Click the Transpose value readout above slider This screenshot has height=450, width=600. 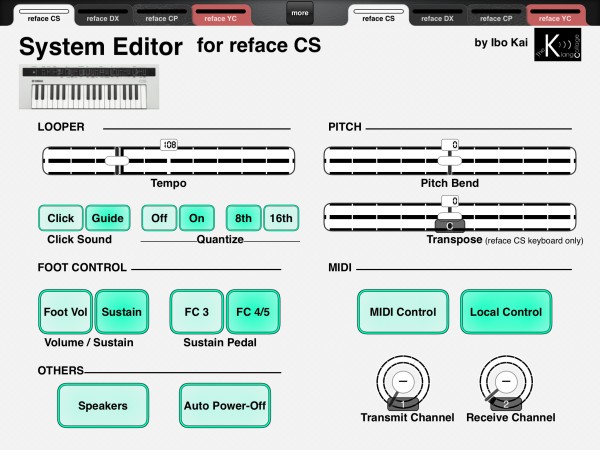point(450,201)
